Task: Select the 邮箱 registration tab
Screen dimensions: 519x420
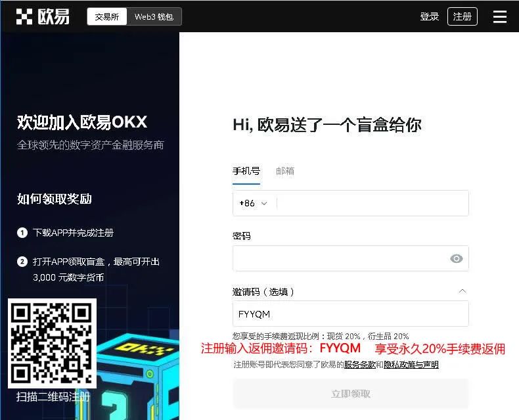Action: pos(285,172)
